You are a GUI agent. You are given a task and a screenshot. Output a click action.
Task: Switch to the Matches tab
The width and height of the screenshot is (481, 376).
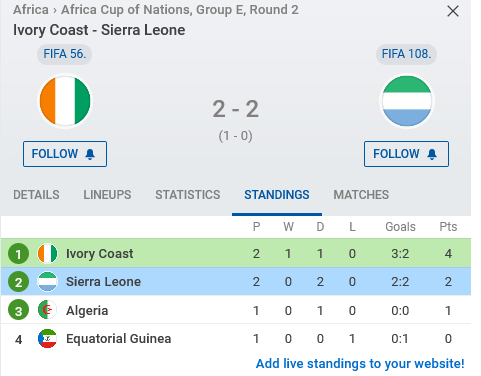[361, 195]
